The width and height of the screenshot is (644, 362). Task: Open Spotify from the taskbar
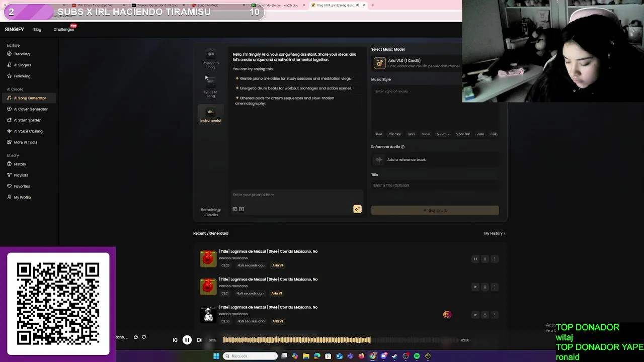417,356
